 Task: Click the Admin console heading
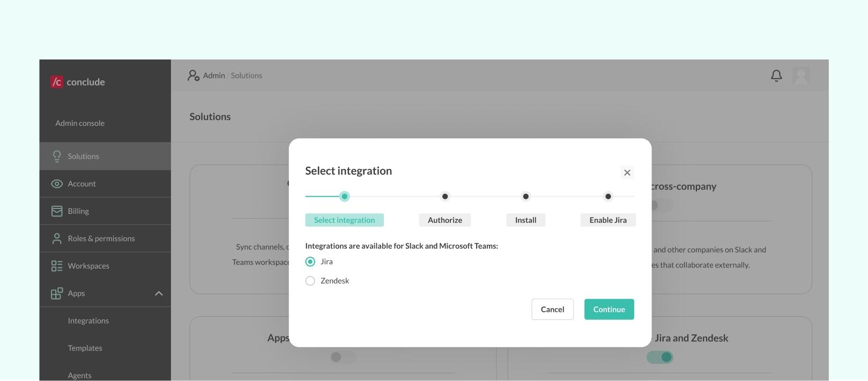tap(80, 123)
